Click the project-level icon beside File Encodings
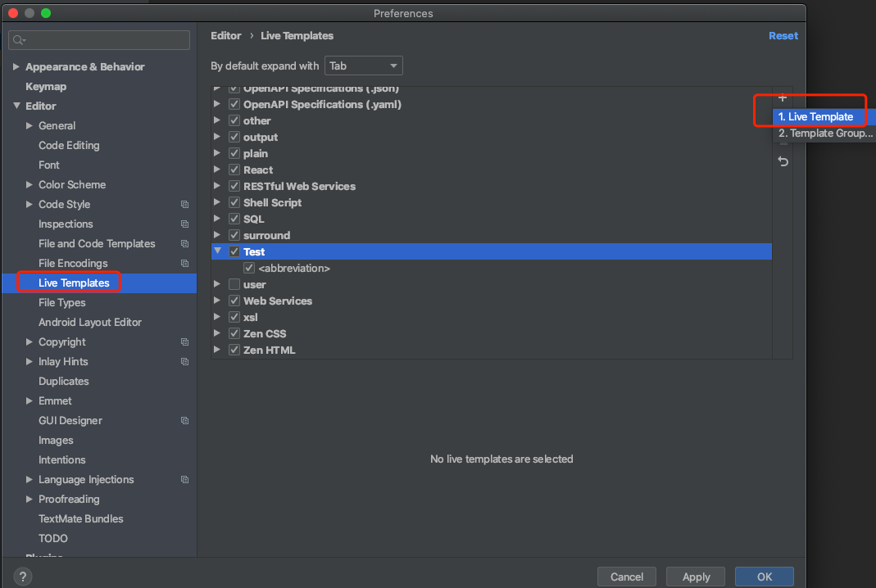The width and height of the screenshot is (876, 588). (x=184, y=263)
